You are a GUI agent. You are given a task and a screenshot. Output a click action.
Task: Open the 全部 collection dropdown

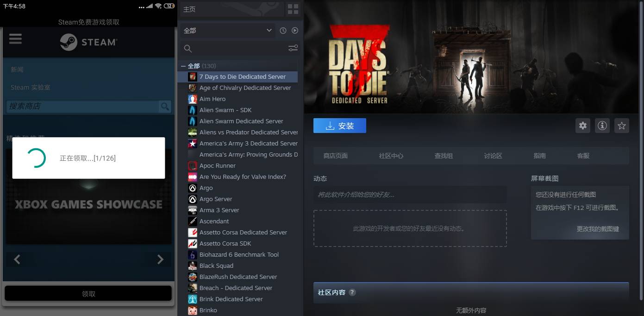(227, 30)
